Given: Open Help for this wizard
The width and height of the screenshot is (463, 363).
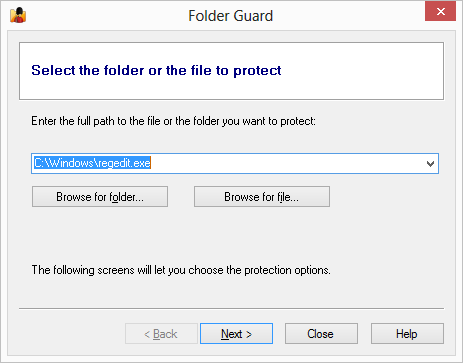Looking at the screenshot, I should [x=407, y=334].
